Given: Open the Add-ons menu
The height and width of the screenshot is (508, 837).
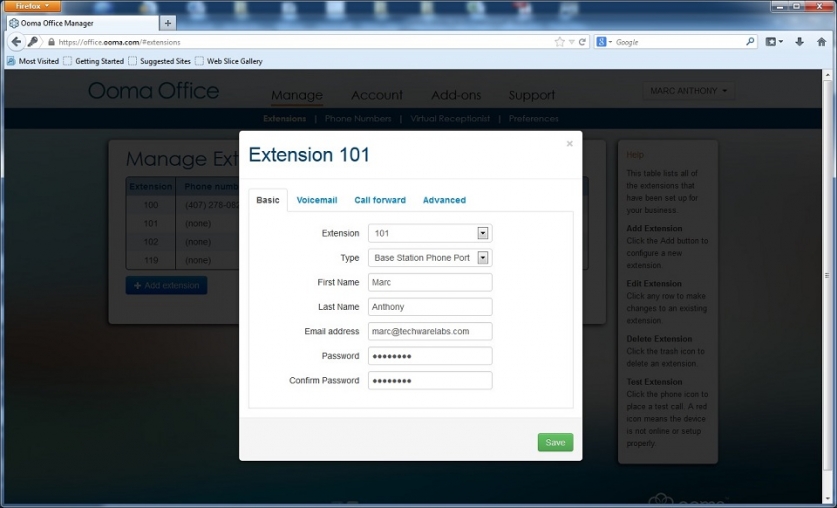Looking at the screenshot, I should (x=456, y=95).
